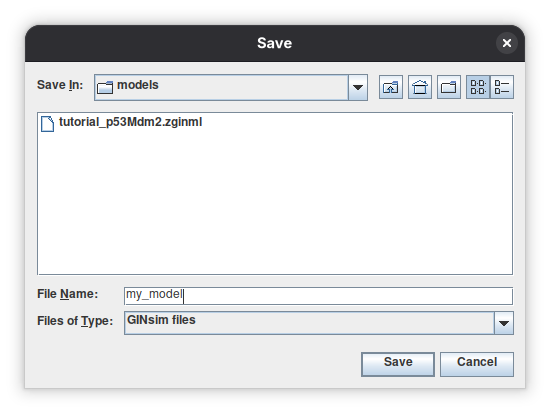
Task: Save the file with the Save button
Action: click(x=398, y=364)
